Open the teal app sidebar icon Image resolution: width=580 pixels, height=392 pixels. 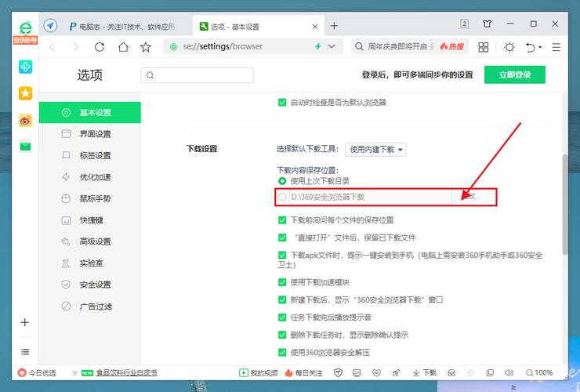coord(25,67)
